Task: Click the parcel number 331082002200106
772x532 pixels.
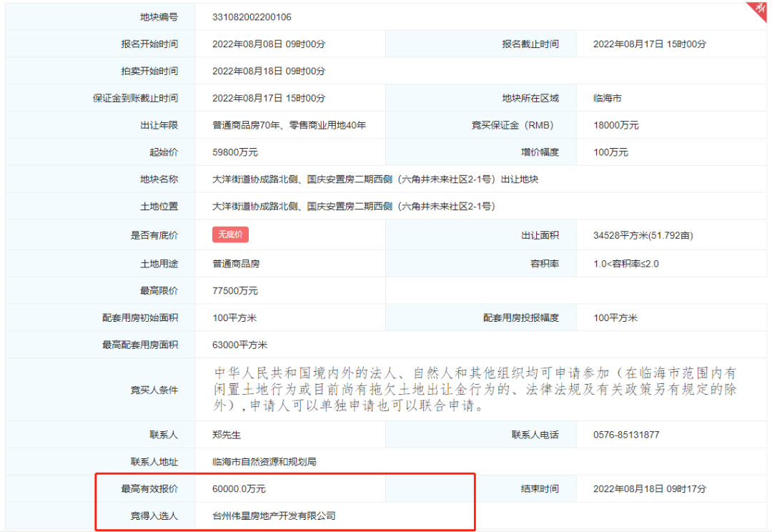Action: pyautogui.click(x=252, y=17)
